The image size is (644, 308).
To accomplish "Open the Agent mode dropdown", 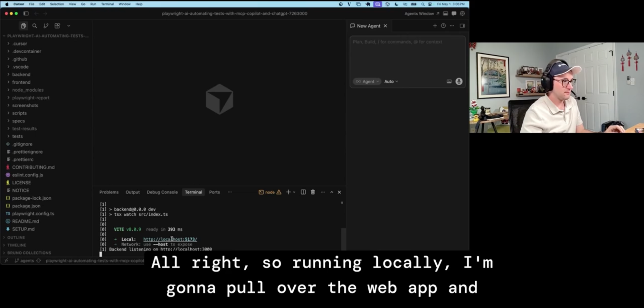I will (367, 81).
